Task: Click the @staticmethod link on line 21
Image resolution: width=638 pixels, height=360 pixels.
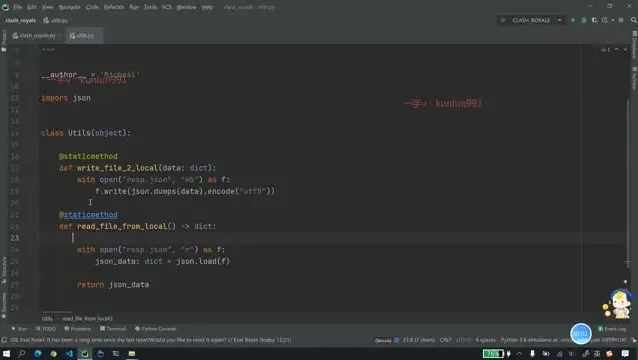Action: [x=88, y=214]
